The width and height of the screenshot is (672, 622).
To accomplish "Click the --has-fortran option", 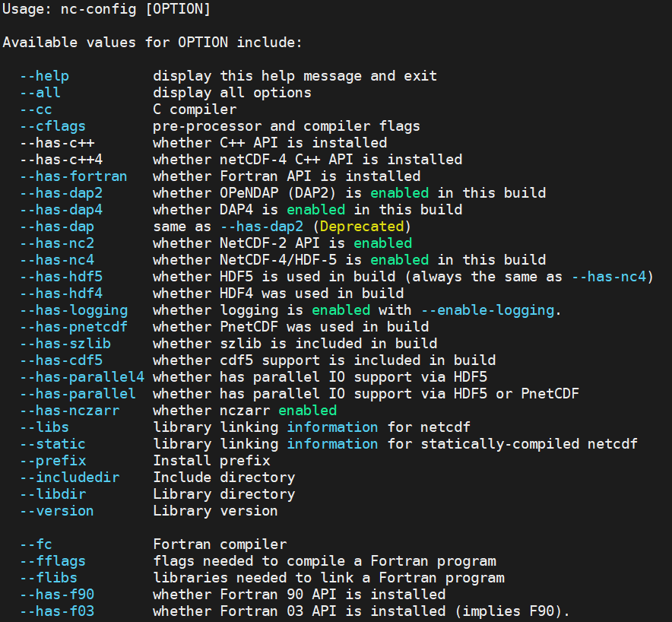I will (x=74, y=176).
